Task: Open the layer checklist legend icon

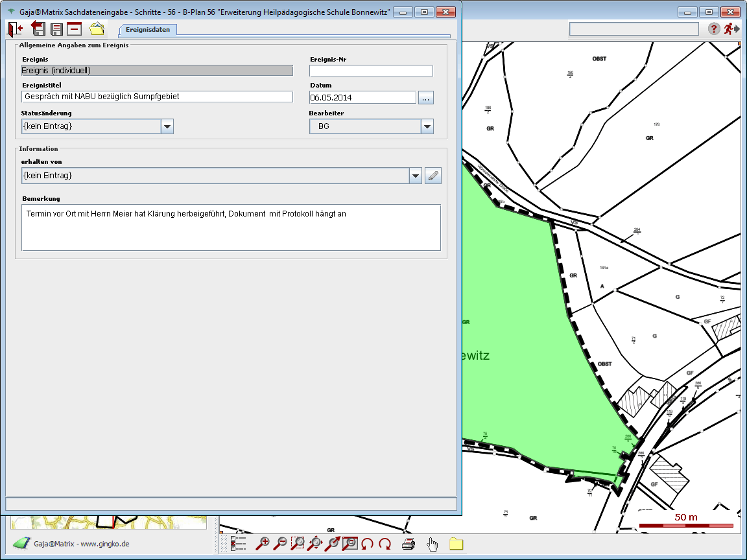Action: tap(239, 544)
